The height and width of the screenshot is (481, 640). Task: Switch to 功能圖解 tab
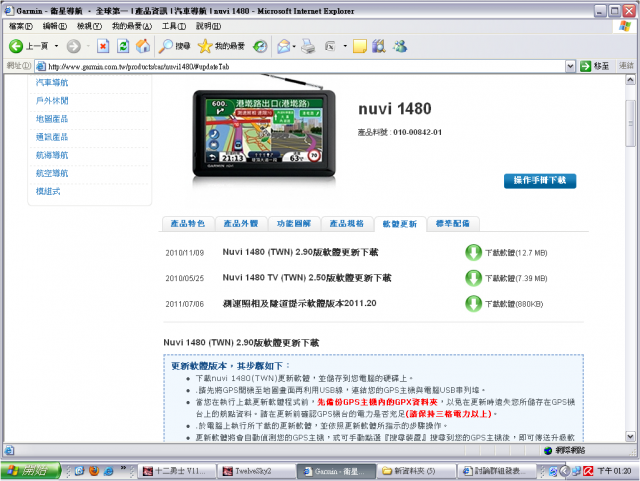294,224
